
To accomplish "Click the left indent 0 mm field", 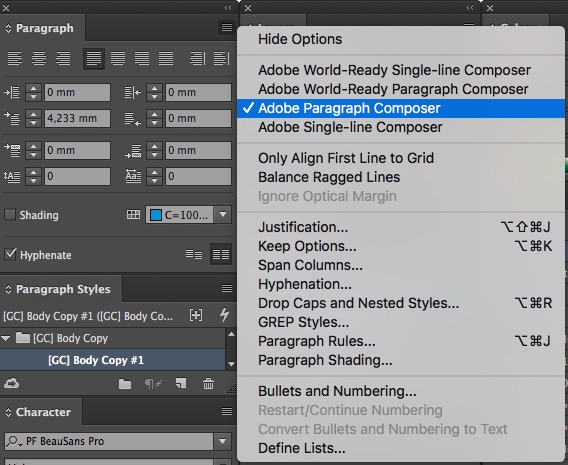I will coord(77,92).
